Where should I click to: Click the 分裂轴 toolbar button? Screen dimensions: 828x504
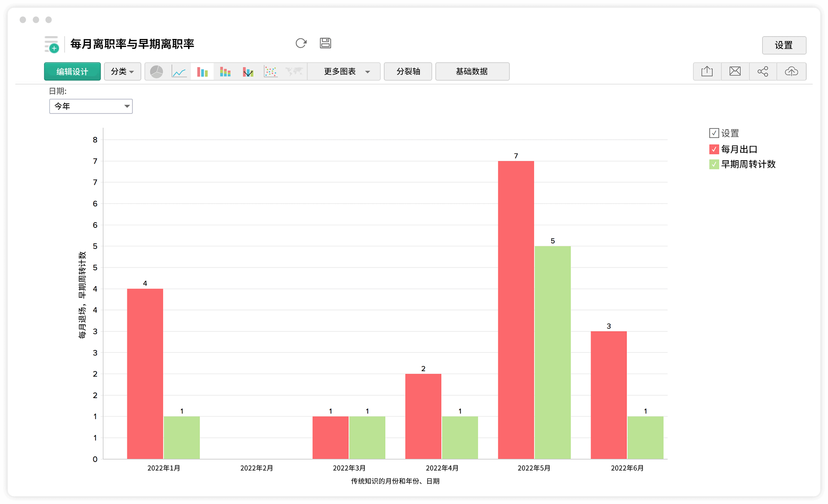[x=408, y=71]
